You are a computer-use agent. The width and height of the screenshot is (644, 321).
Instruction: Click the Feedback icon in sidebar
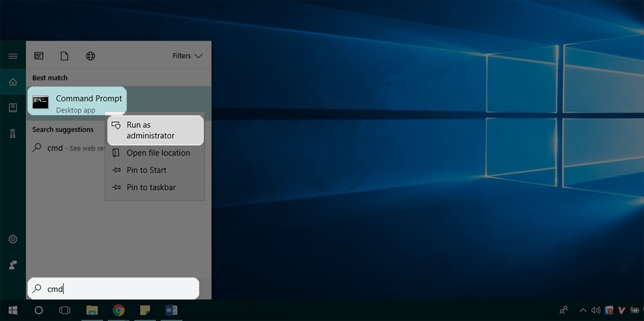click(13, 265)
